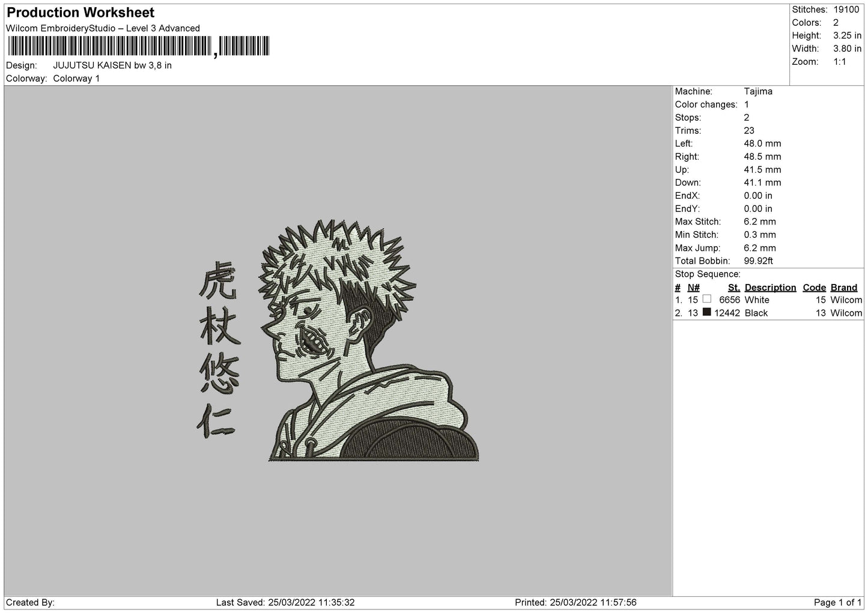Viewport: 868px width, 613px height.
Task: Click the Machine value Tajima
Action: coord(757,91)
